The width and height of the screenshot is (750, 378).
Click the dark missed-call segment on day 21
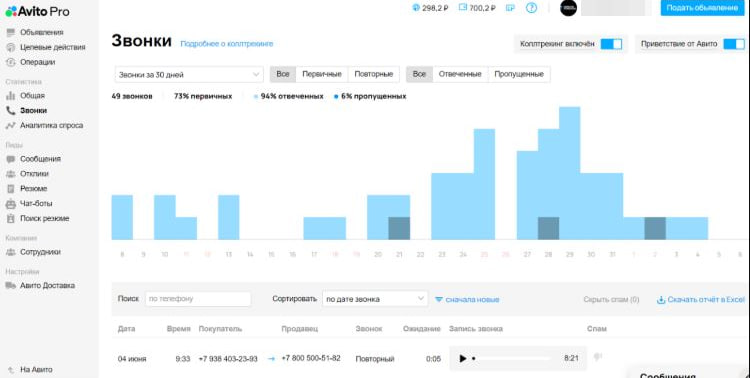[x=399, y=228]
